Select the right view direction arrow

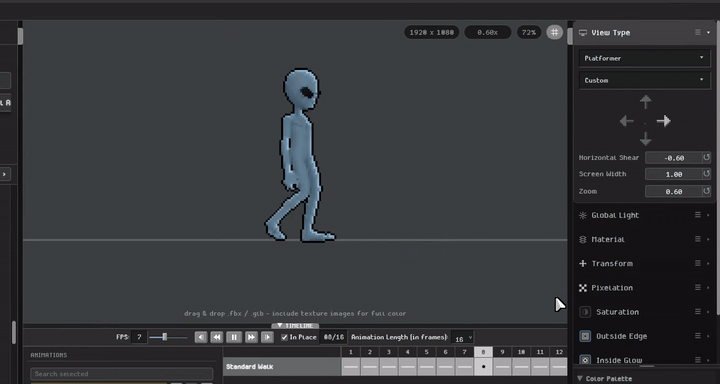click(x=664, y=121)
